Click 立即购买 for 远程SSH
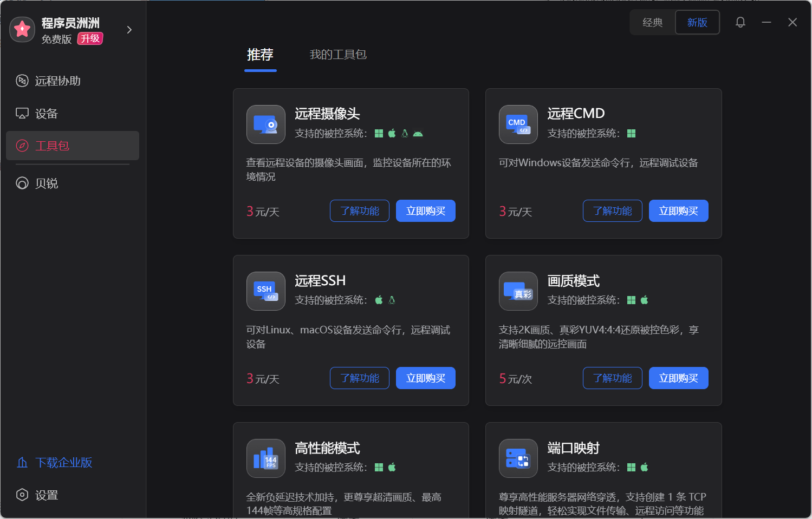The width and height of the screenshot is (812, 519). [x=426, y=378]
